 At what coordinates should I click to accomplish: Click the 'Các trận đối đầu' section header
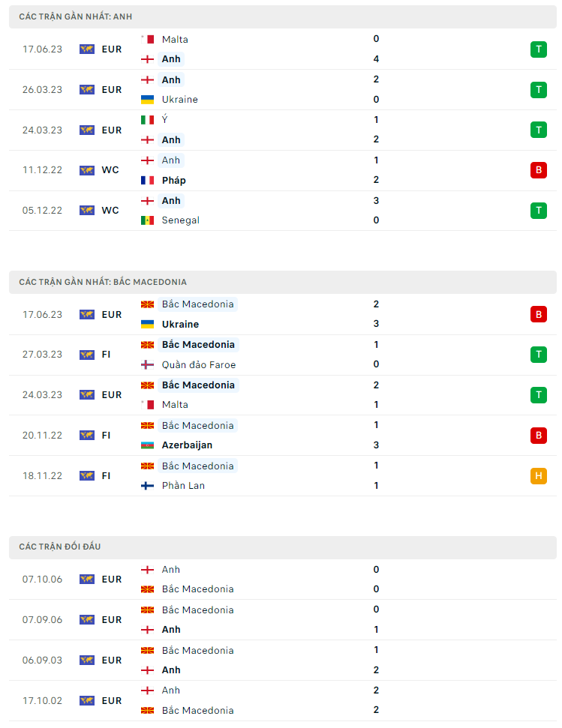pos(60,547)
